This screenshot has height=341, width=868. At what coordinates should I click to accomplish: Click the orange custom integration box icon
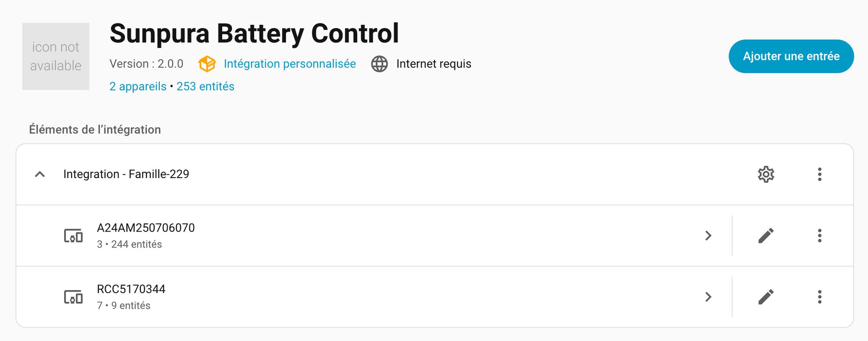click(x=207, y=64)
